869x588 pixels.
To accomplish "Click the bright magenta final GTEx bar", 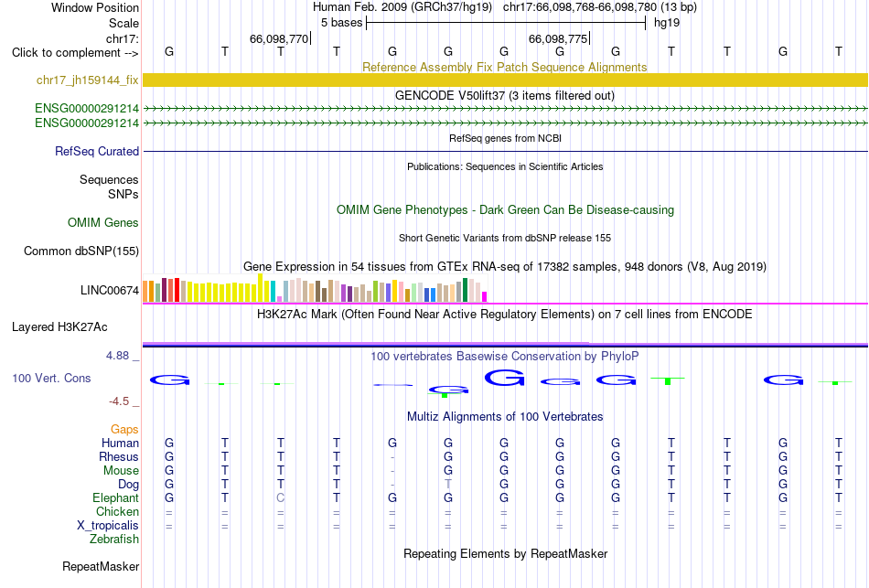I will tap(485, 297).
